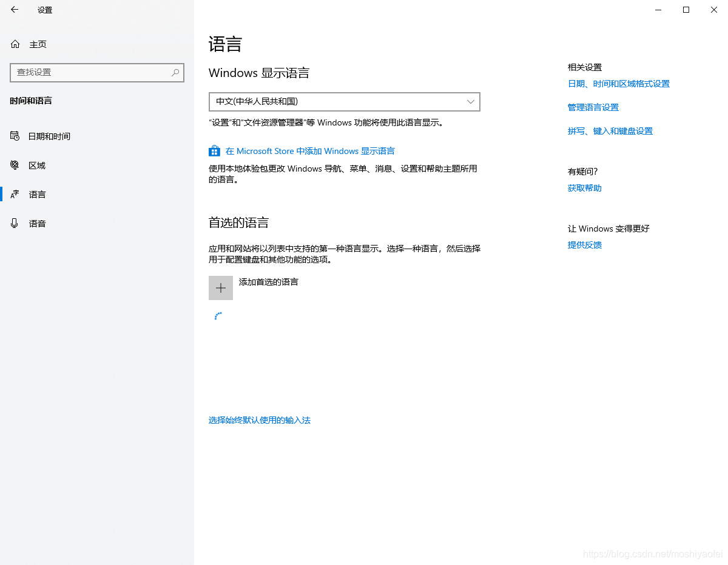Click the 语音 microphone icon
This screenshot has height=565, width=728.
point(15,223)
